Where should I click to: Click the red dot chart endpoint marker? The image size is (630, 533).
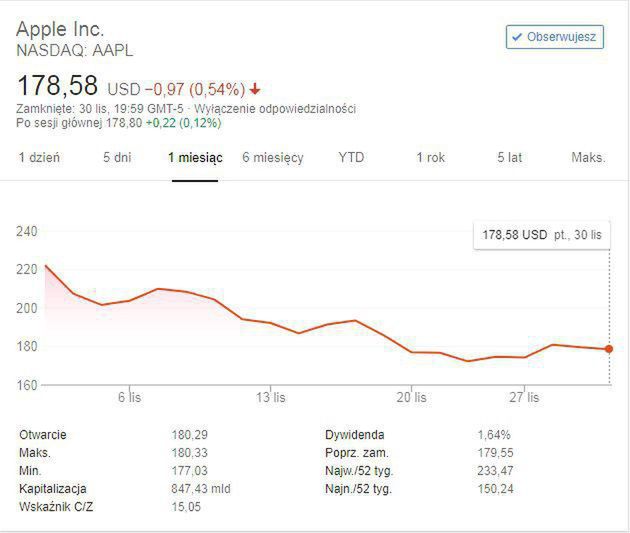click(x=609, y=349)
